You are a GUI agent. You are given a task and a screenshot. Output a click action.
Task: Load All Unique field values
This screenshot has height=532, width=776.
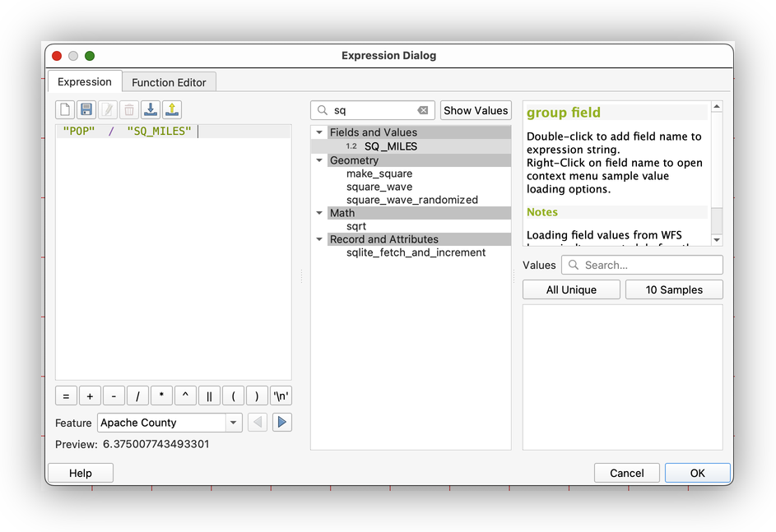(571, 289)
